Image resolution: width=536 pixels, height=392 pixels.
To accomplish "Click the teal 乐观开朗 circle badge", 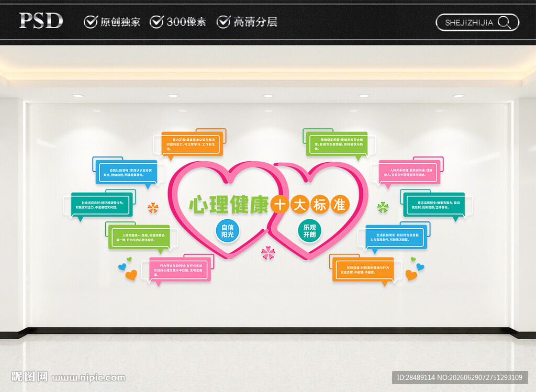I will [309, 231].
